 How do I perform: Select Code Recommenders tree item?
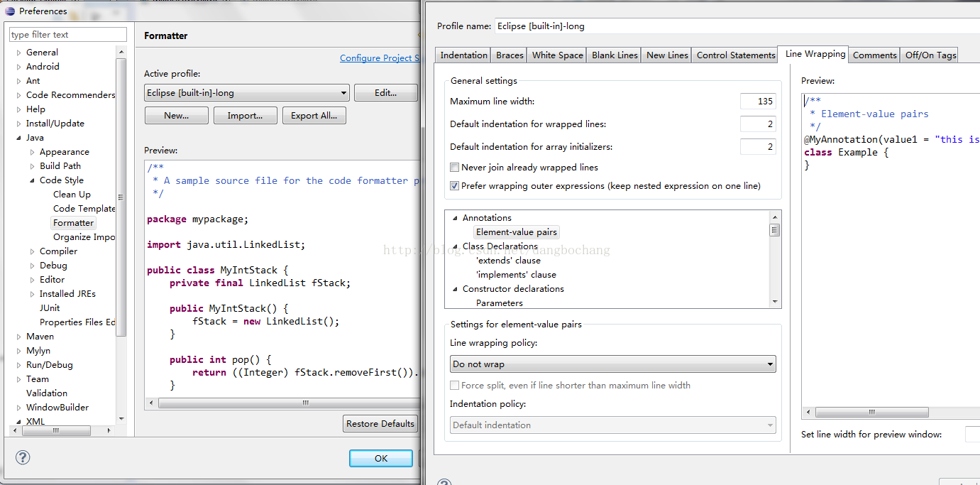[x=70, y=95]
